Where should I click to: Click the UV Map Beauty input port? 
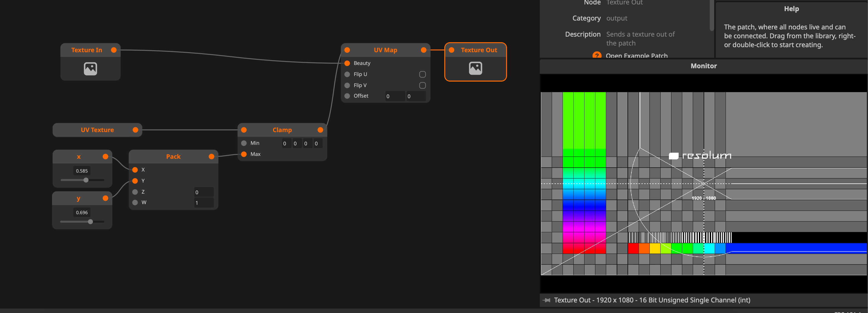(347, 63)
